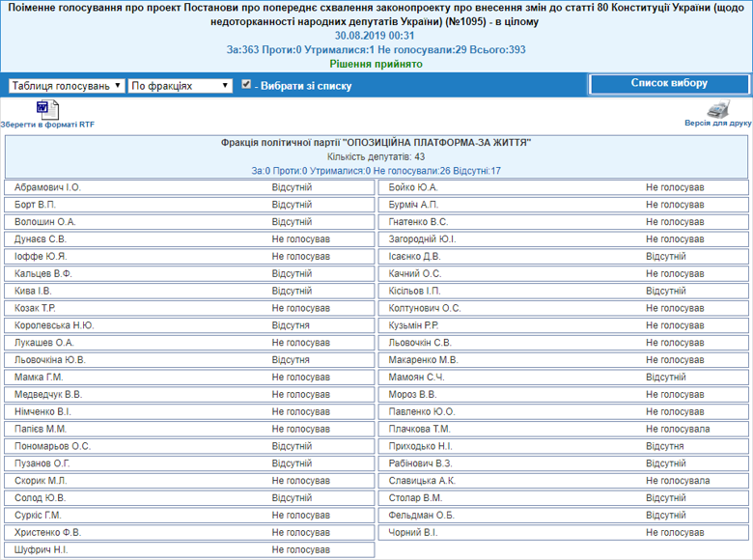Select deputy row 'Гнатенко В.С.'
The height and width of the screenshot is (560, 753).
pos(564,222)
